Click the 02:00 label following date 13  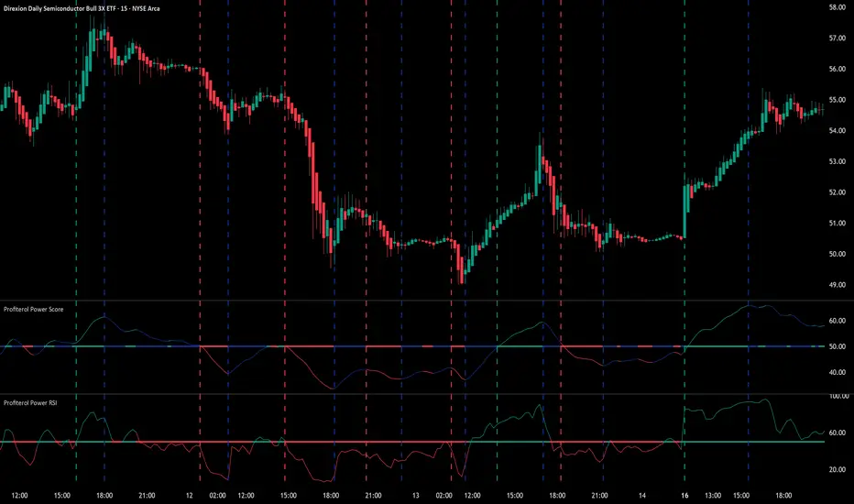click(443, 496)
